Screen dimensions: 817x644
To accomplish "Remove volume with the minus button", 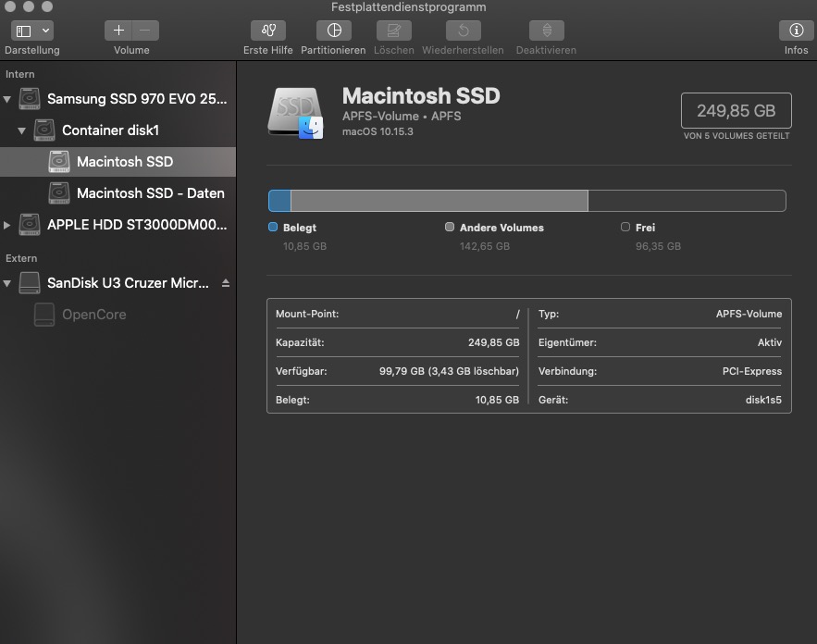I will pos(145,31).
